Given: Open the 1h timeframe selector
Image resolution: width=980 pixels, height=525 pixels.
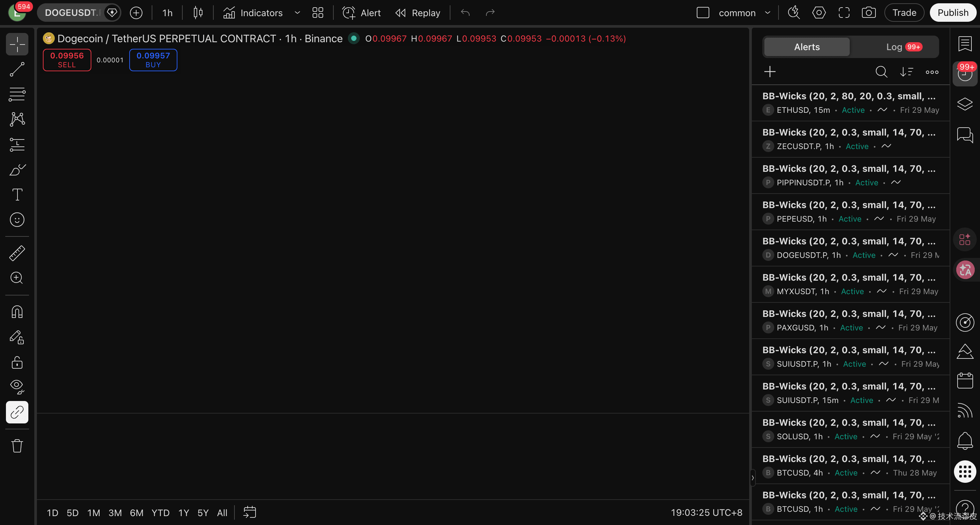Looking at the screenshot, I should [x=168, y=13].
